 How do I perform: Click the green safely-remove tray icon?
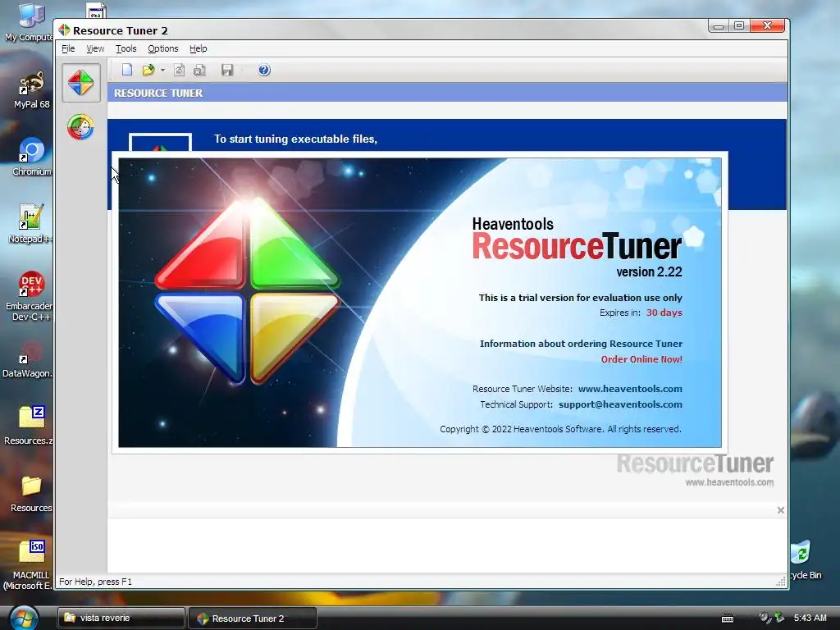pos(779,618)
